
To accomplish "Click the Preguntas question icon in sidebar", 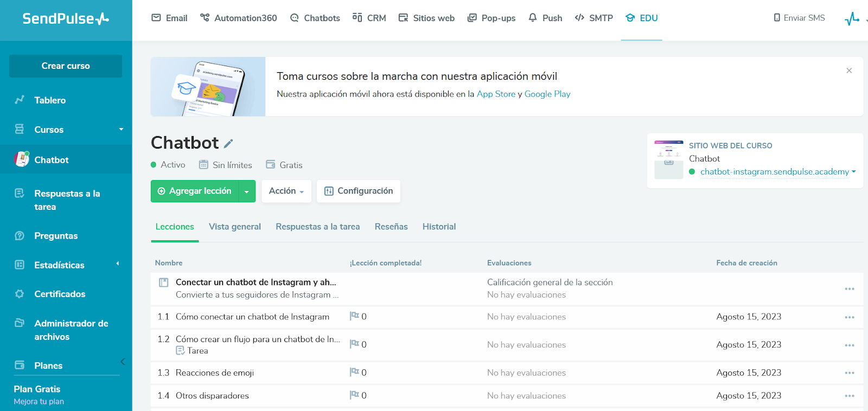I will click(x=20, y=236).
